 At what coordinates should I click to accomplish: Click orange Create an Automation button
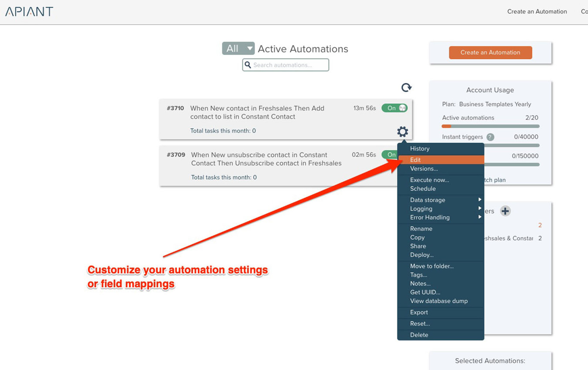490,52
